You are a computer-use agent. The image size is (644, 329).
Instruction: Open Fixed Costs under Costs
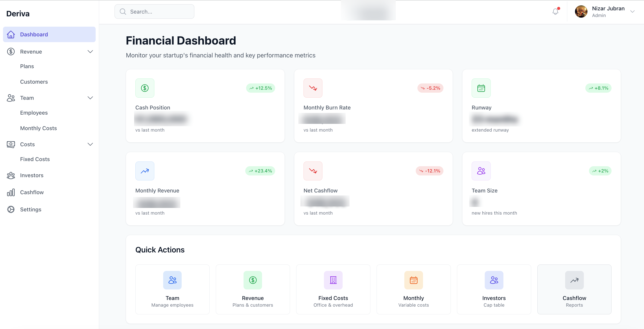pyautogui.click(x=35, y=159)
